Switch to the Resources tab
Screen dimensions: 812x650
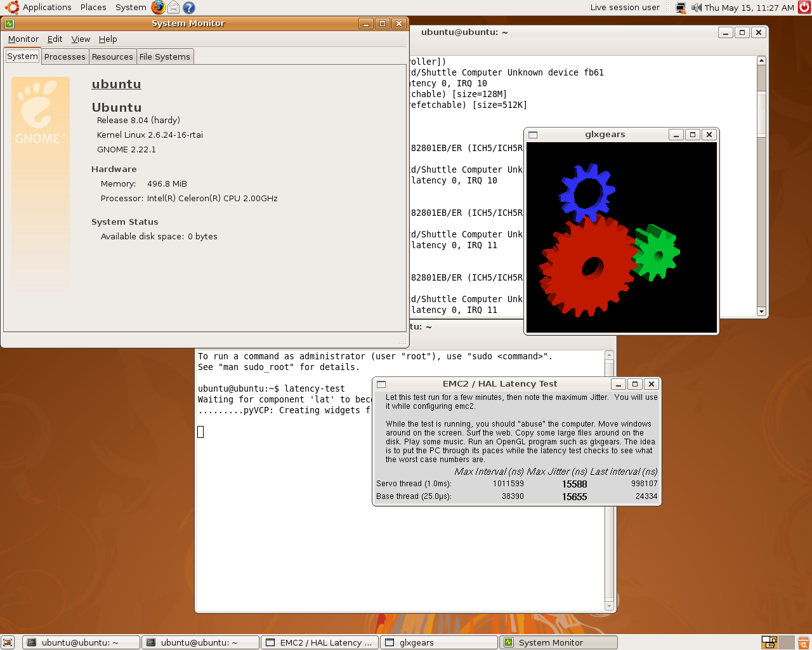[x=112, y=56]
